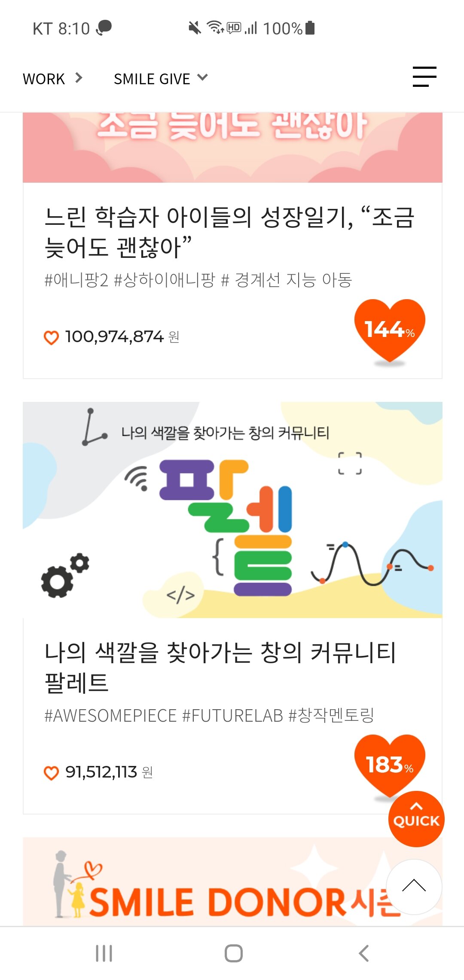Open Android recent apps button
This screenshot has width=464, height=980.
point(104,953)
